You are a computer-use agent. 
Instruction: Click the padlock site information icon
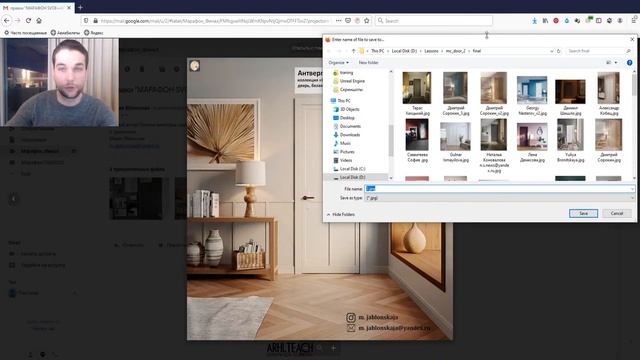click(95, 20)
